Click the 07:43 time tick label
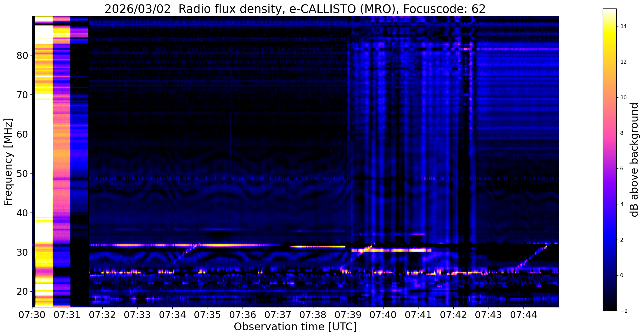 [x=488, y=314]
